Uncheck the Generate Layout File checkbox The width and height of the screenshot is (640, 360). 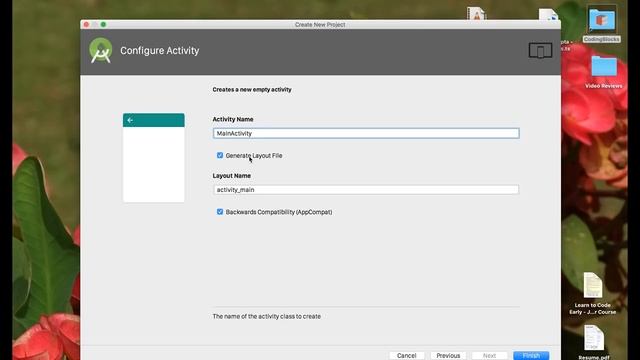click(x=220, y=156)
